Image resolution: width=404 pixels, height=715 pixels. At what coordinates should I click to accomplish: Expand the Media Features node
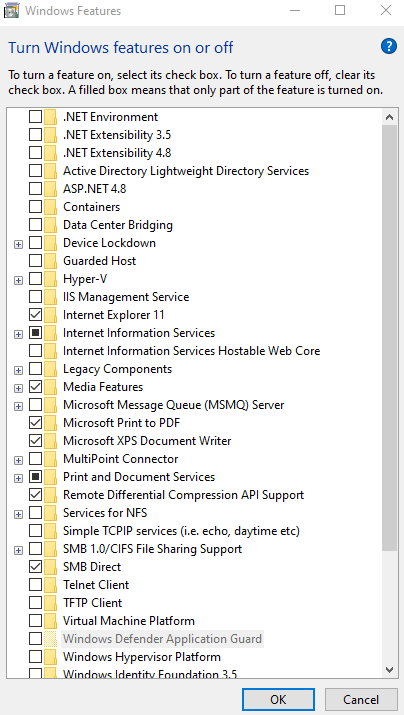(18, 388)
